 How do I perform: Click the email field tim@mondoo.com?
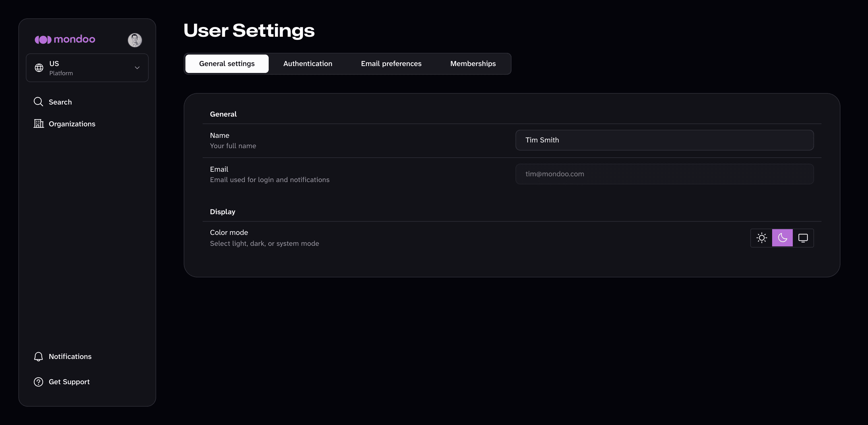664,174
